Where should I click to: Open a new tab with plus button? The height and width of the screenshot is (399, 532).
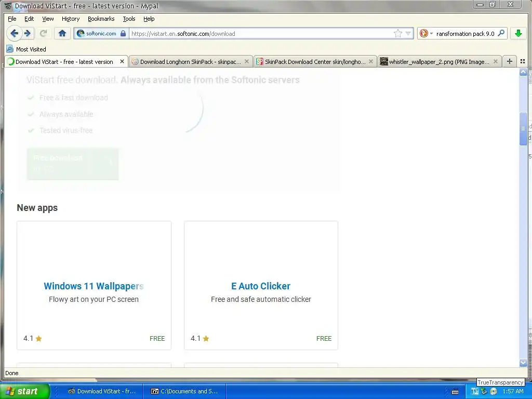click(x=509, y=61)
